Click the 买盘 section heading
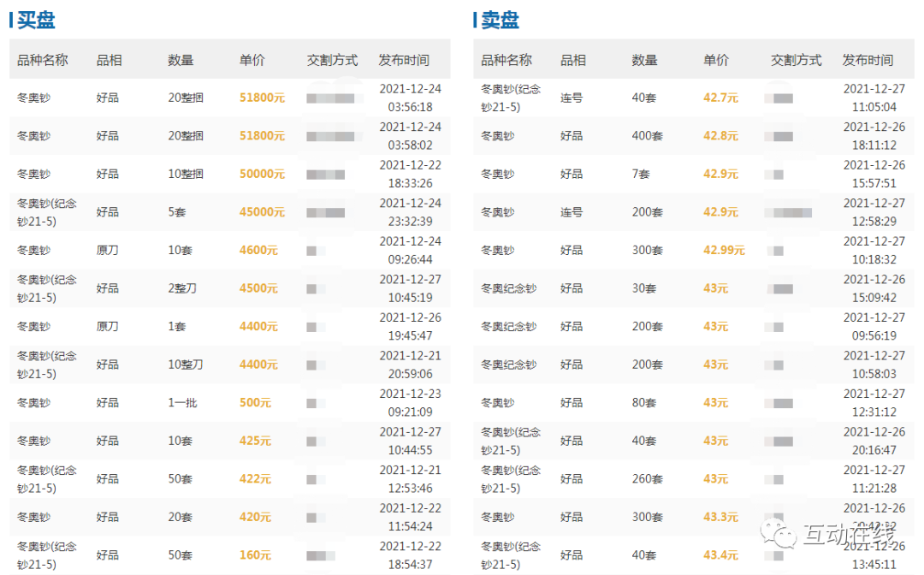This screenshot has height=575, width=924. [x=36, y=20]
